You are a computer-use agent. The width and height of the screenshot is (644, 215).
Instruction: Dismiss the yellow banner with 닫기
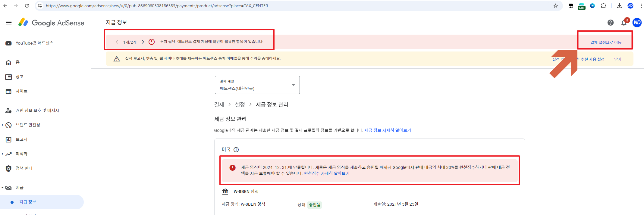point(618,59)
